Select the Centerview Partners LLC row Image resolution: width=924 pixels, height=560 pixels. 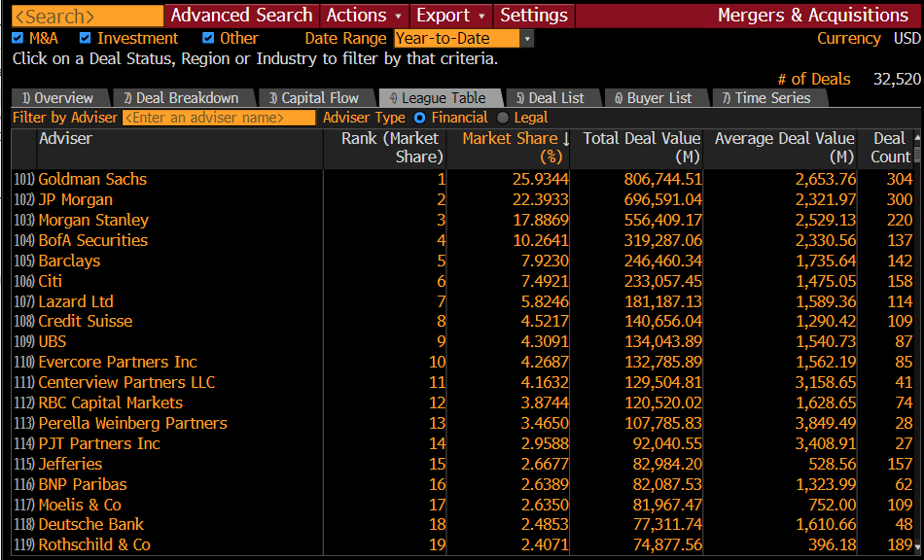click(463, 382)
